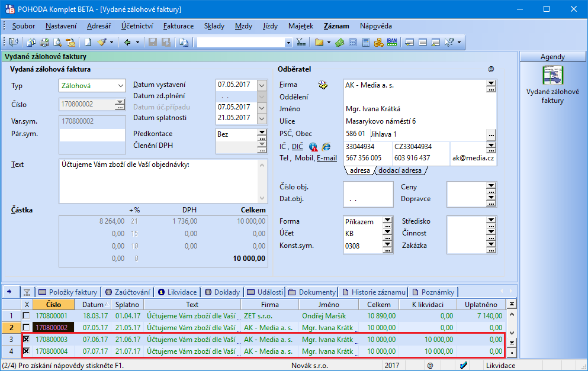This screenshot has height=371, width=588.
Task: Switch to the dodací adresa tab
Action: 400,170
